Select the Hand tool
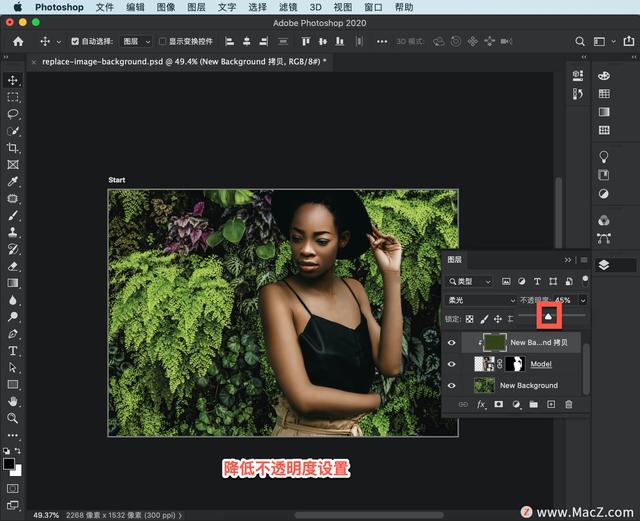Image resolution: width=640 pixels, height=521 pixels. [13, 401]
